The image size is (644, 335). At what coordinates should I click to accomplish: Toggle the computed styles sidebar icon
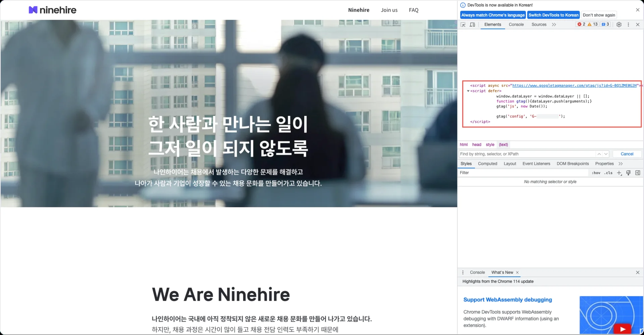(x=638, y=173)
